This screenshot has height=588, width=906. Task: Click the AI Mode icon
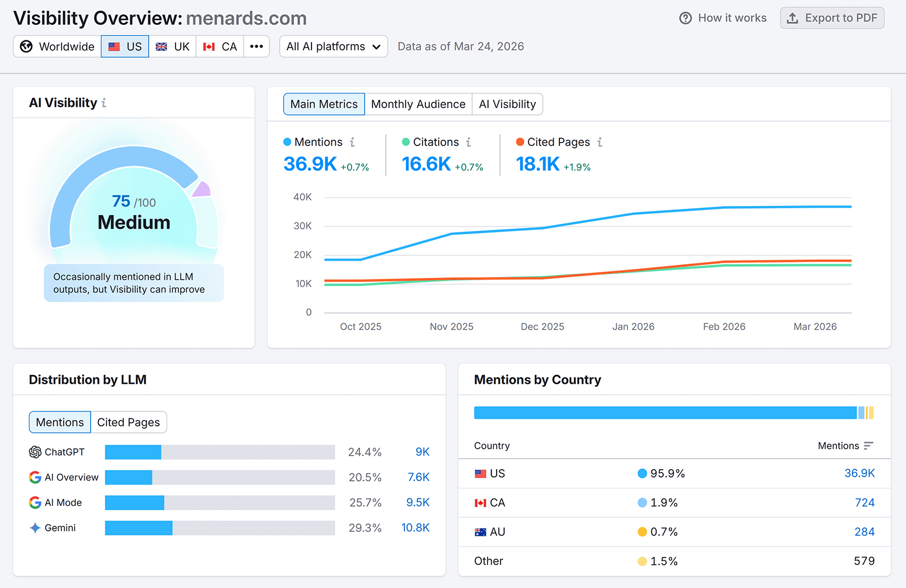pyautogui.click(x=35, y=502)
